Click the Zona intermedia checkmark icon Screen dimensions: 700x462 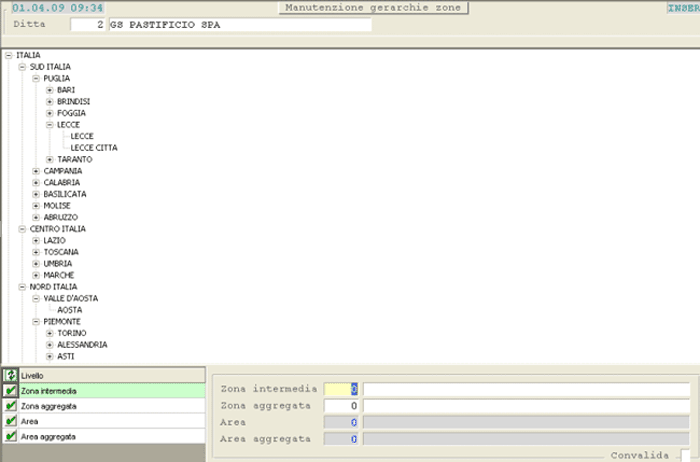pyautogui.click(x=10, y=391)
